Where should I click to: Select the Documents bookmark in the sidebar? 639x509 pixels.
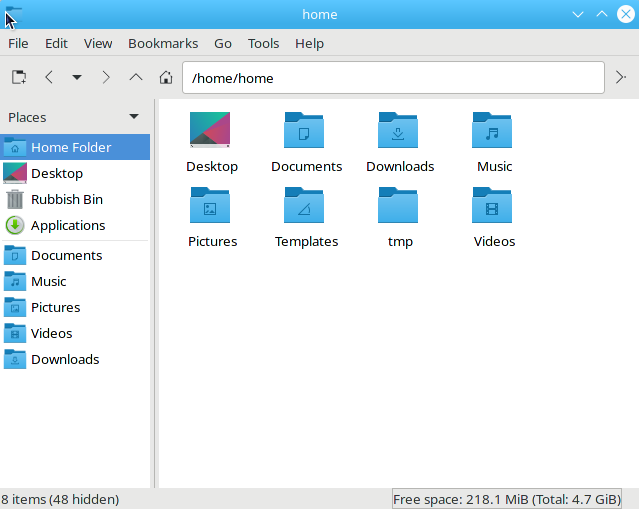75,256
